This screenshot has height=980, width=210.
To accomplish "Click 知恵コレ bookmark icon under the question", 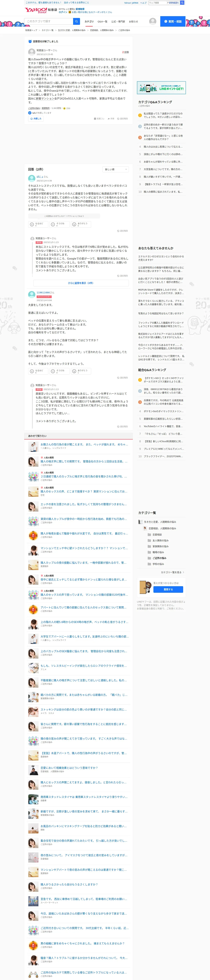I will 99,119.
